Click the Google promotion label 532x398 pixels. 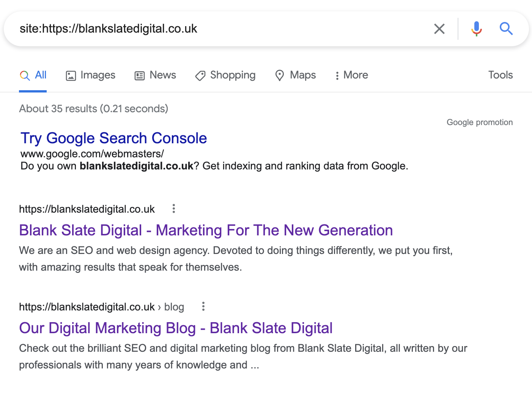pos(480,122)
